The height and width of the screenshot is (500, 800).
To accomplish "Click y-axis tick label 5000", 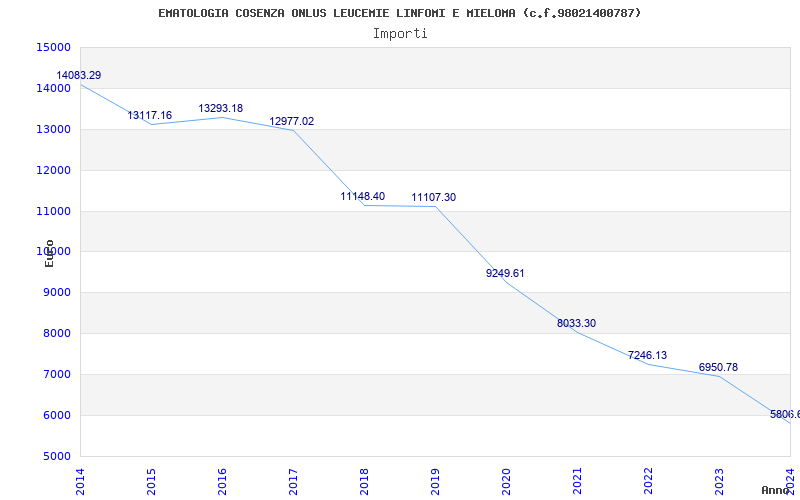I will tap(57, 456).
